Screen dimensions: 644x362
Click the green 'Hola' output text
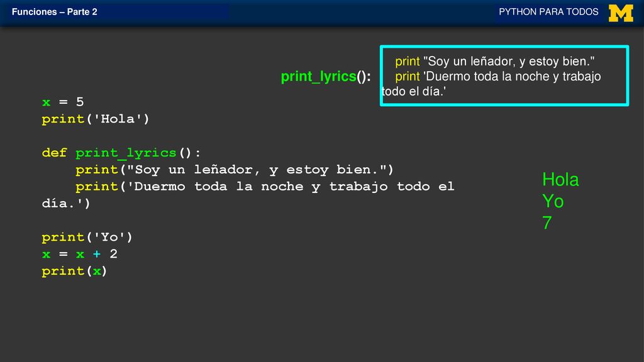click(560, 180)
